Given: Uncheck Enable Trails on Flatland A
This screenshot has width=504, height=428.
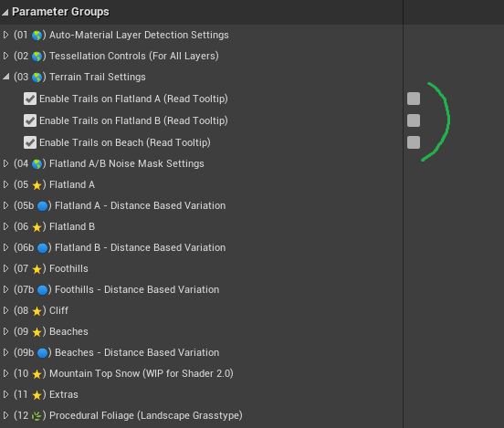Looking at the screenshot, I should pyautogui.click(x=30, y=99).
